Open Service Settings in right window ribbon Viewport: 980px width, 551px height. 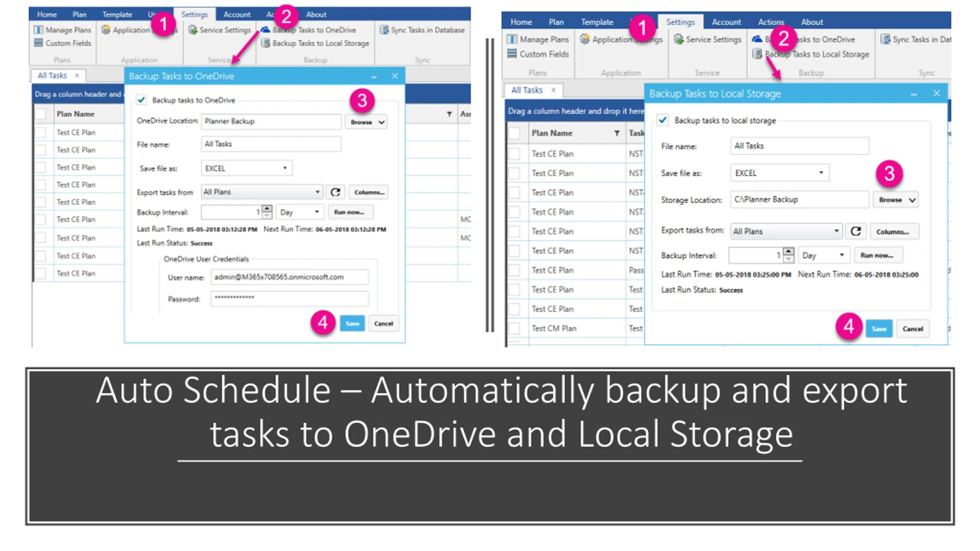pos(707,39)
